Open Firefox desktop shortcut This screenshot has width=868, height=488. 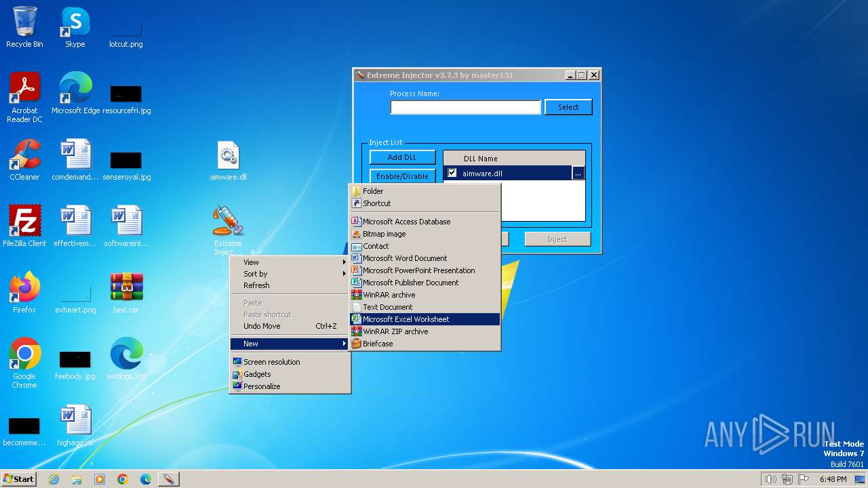tap(24, 293)
